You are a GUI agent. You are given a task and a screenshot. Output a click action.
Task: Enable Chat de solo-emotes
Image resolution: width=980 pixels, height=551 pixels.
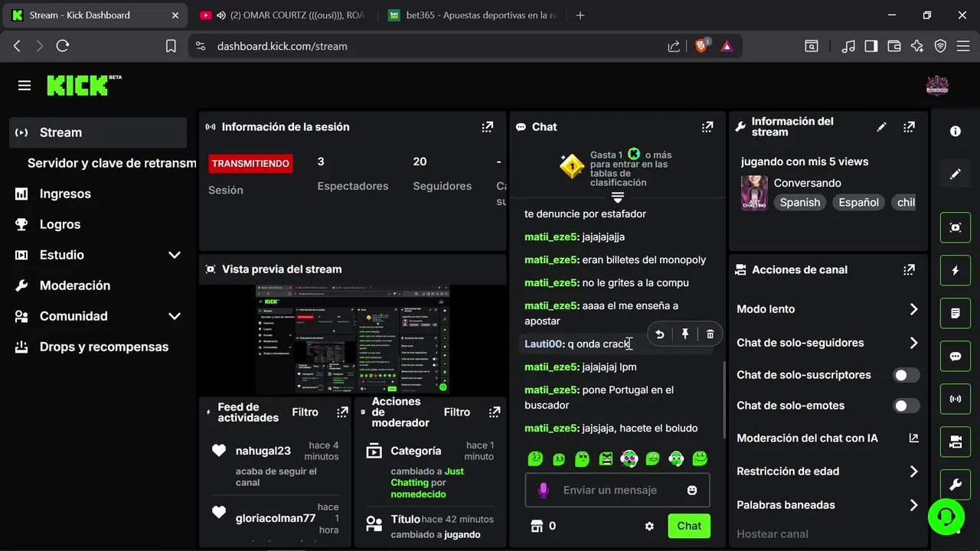pos(906,406)
